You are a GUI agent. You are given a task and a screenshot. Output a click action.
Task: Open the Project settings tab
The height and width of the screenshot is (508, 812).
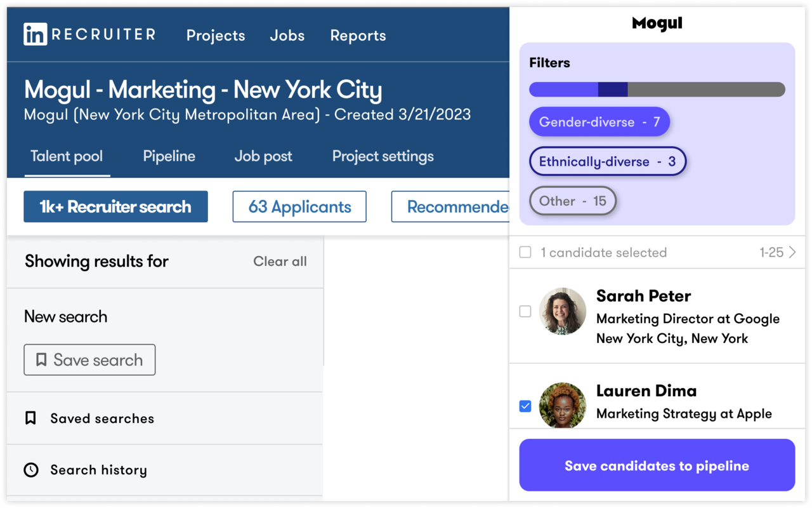click(x=383, y=156)
